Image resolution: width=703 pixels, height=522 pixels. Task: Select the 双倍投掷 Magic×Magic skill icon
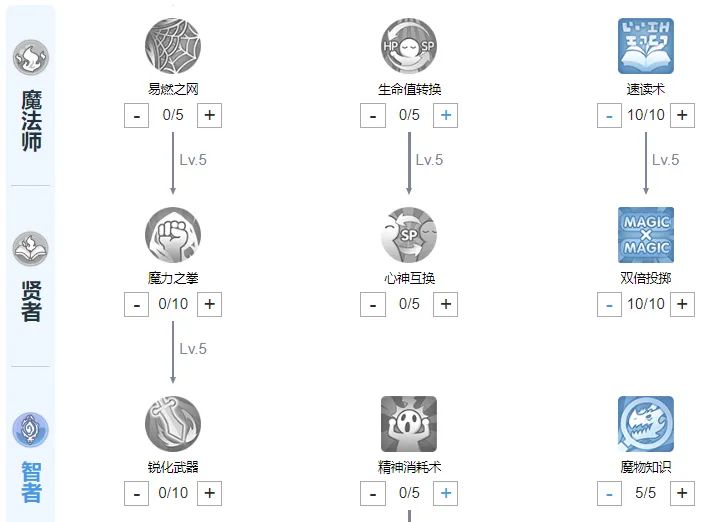click(645, 235)
